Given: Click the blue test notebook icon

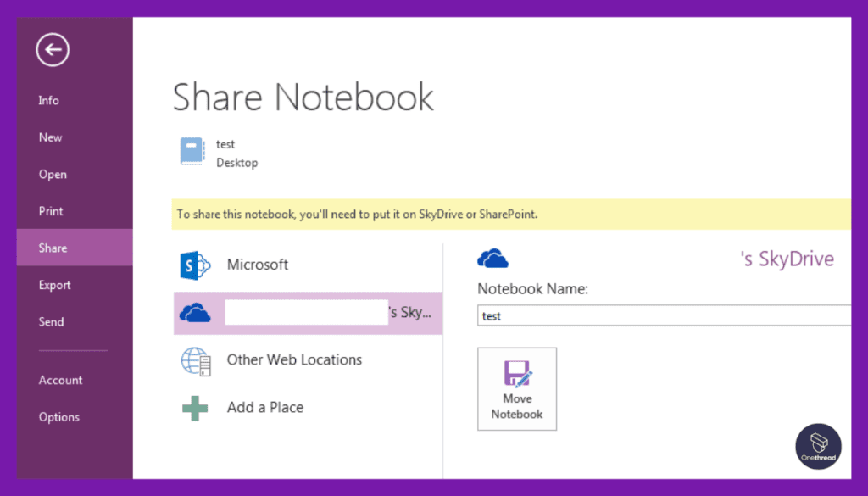Looking at the screenshot, I should tap(192, 151).
